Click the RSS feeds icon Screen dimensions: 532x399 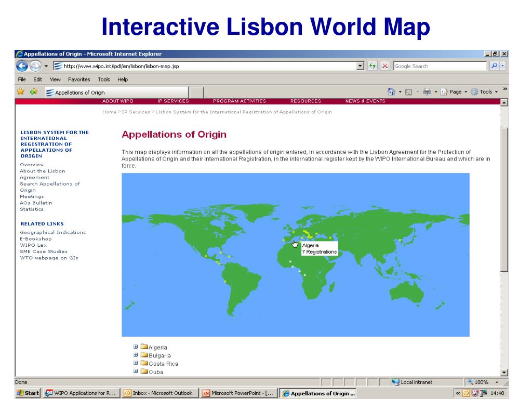click(x=409, y=92)
